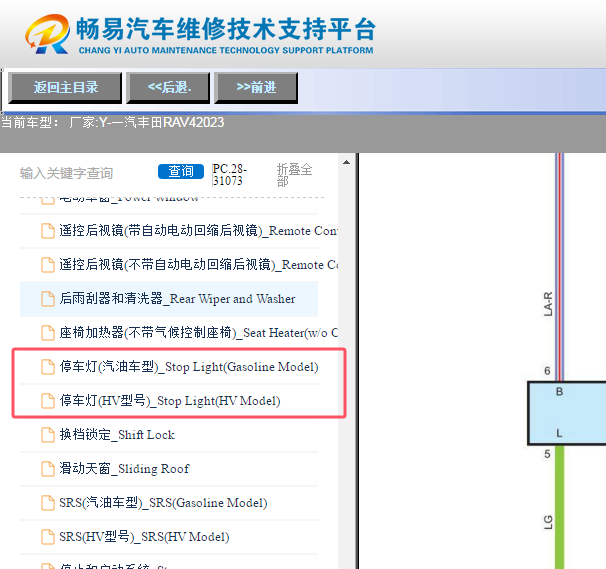
Task: Click document icon beside SRS(HV Model)
Action: tap(48, 537)
